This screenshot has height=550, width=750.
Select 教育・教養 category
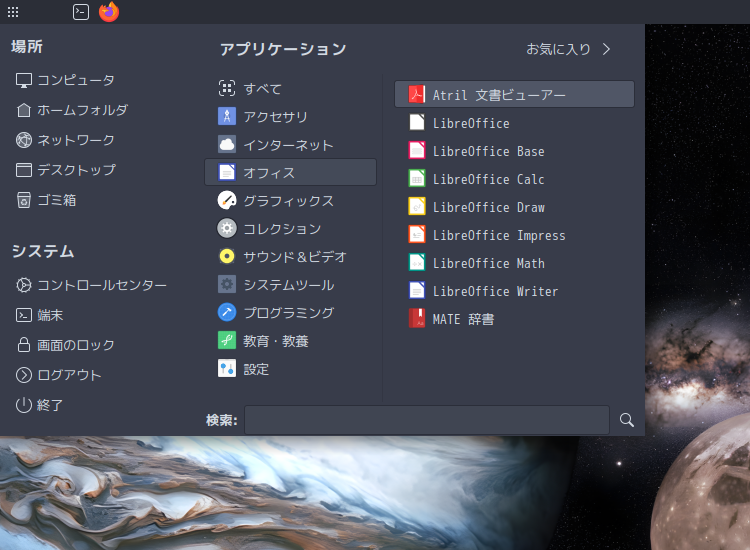(290, 341)
